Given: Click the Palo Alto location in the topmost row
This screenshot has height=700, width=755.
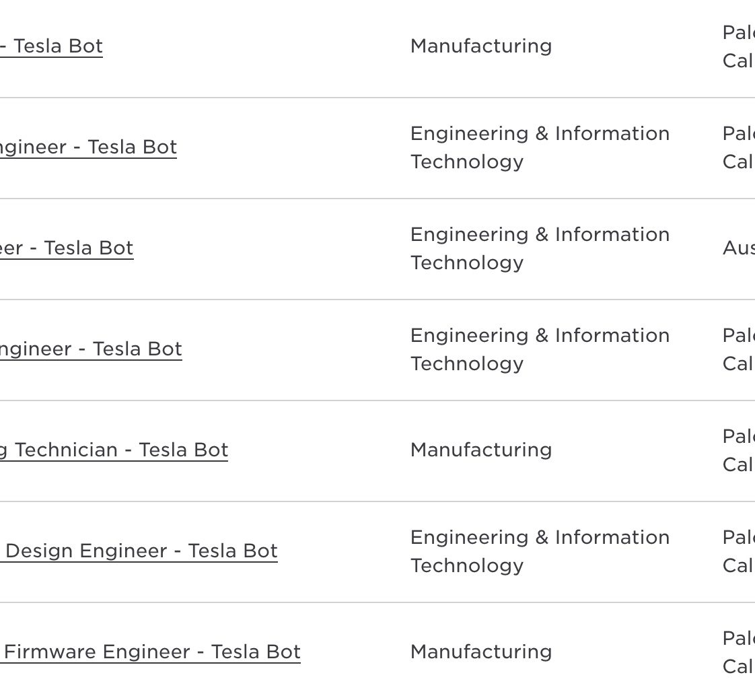Looking at the screenshot, I should (739, 46).
